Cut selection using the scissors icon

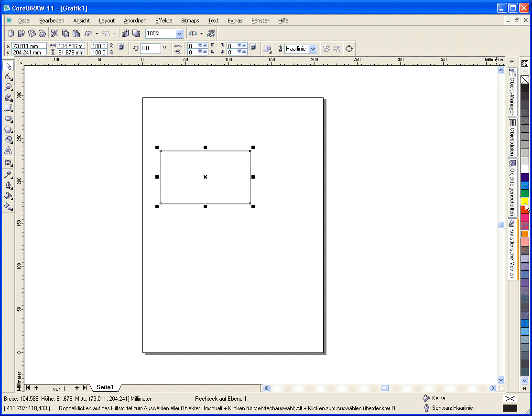tap(54, 33)
